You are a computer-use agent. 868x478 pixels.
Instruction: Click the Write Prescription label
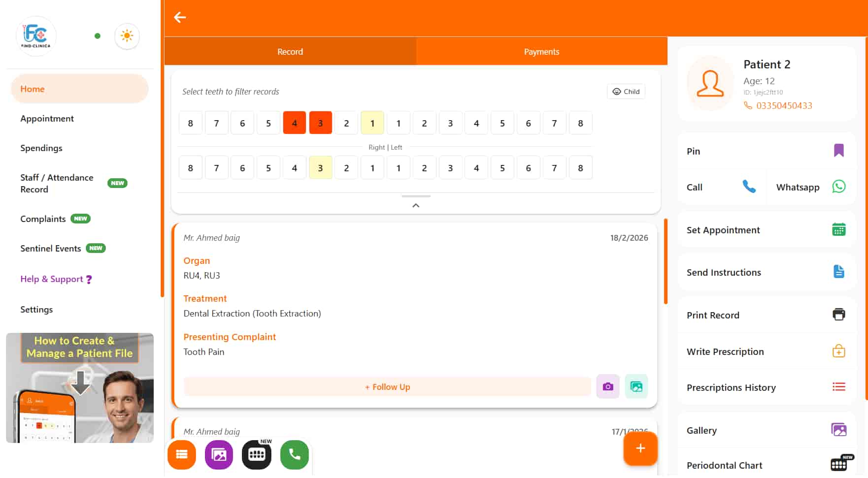(x=725, y=351)
